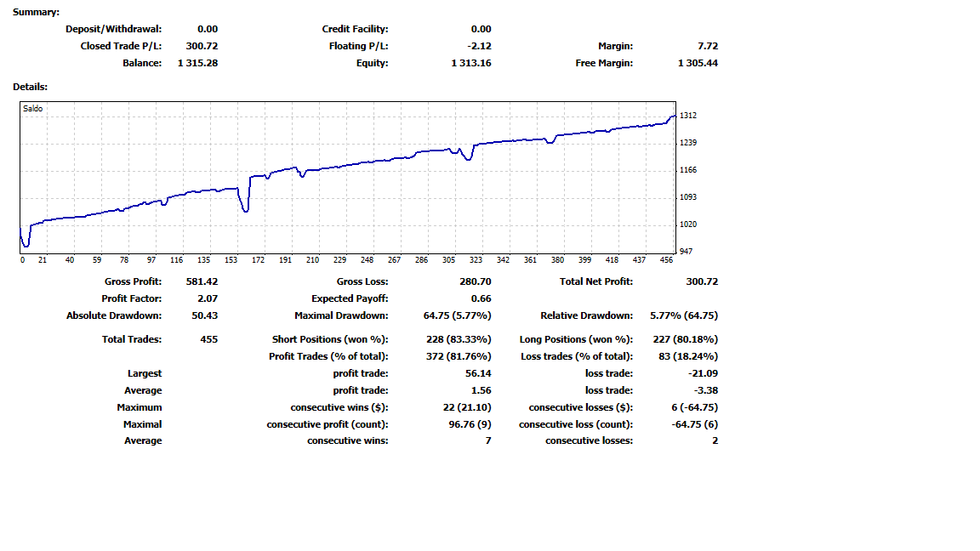Select the Equity value 1 313.16
The width and height of the screenshot is (980, 551).
tap(470, 63)
